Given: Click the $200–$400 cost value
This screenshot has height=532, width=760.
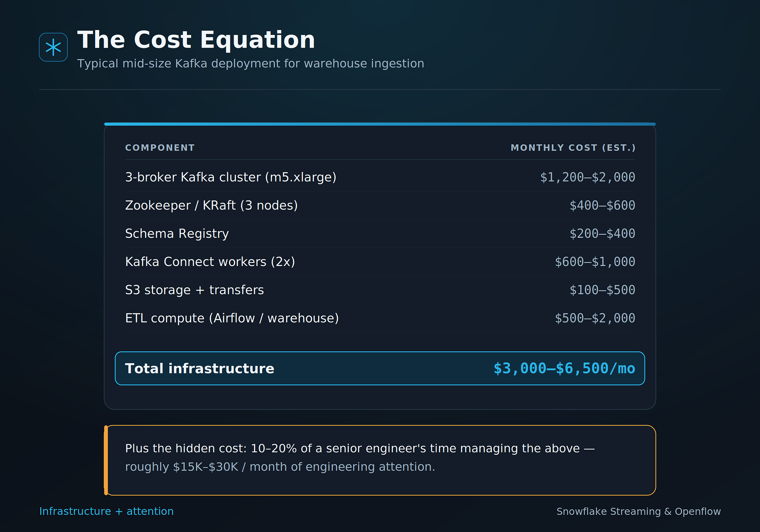Looking at the screenshot, I should (x=602, y=233).
